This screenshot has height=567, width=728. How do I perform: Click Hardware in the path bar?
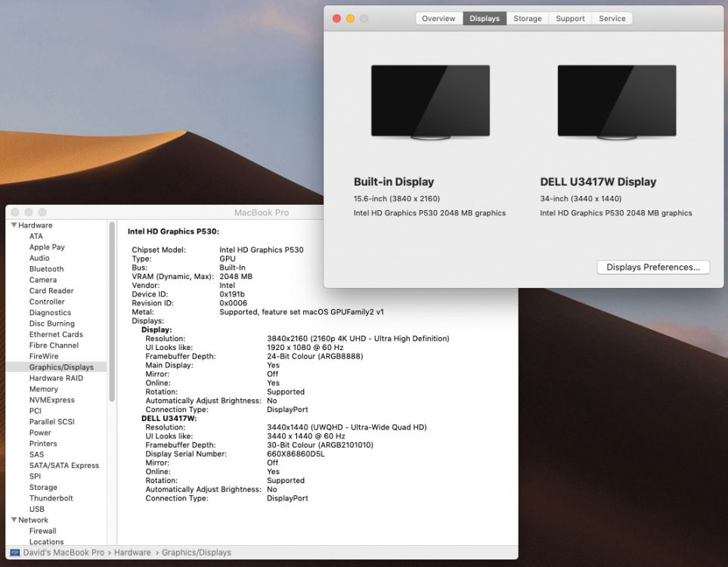coord(132,553)
